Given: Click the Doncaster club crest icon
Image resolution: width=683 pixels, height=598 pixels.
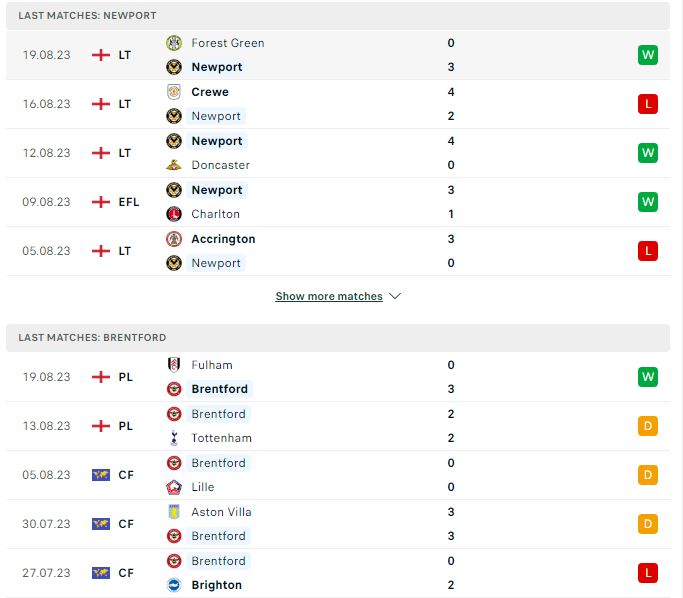Looking at the screenshot, I should (x=174, y=165).
